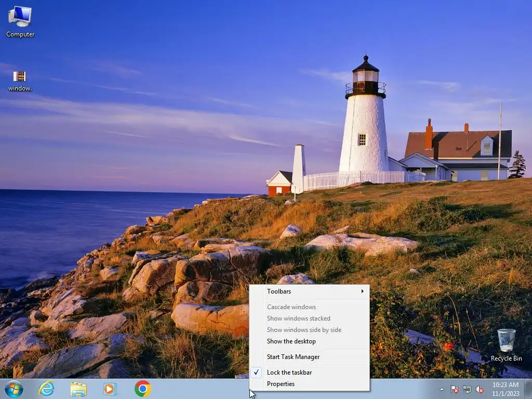Open the Windows Start orb
This screenshot has height=399, width=532.
14,389
